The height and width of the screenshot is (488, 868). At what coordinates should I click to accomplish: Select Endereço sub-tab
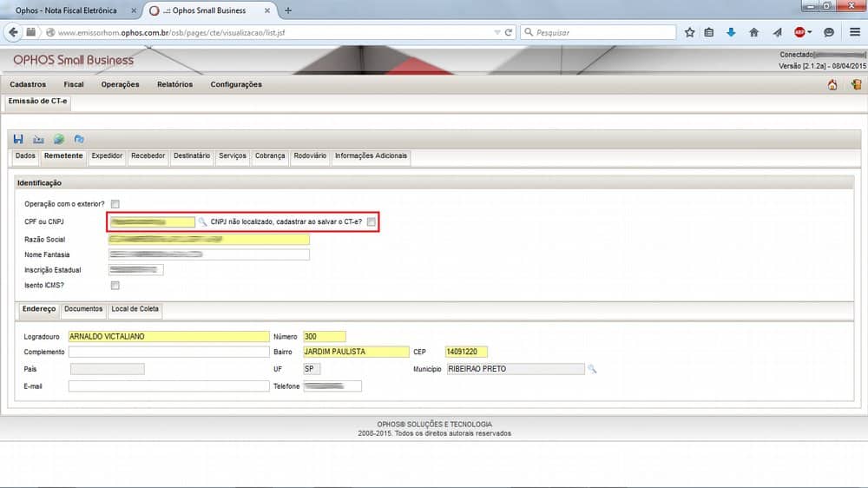(x=39, y=310)
